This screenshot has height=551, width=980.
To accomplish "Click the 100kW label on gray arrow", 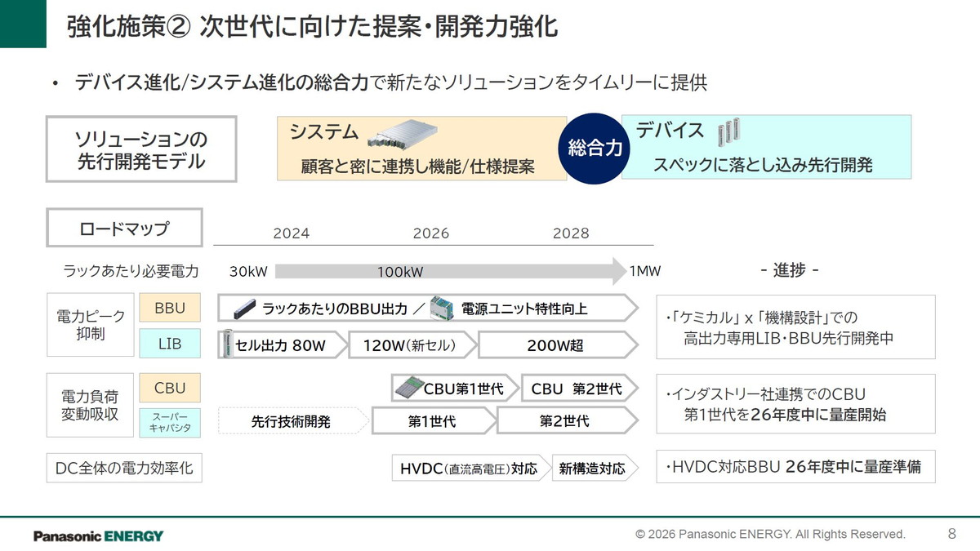I will pyautogui.click(x=400, y=272).
